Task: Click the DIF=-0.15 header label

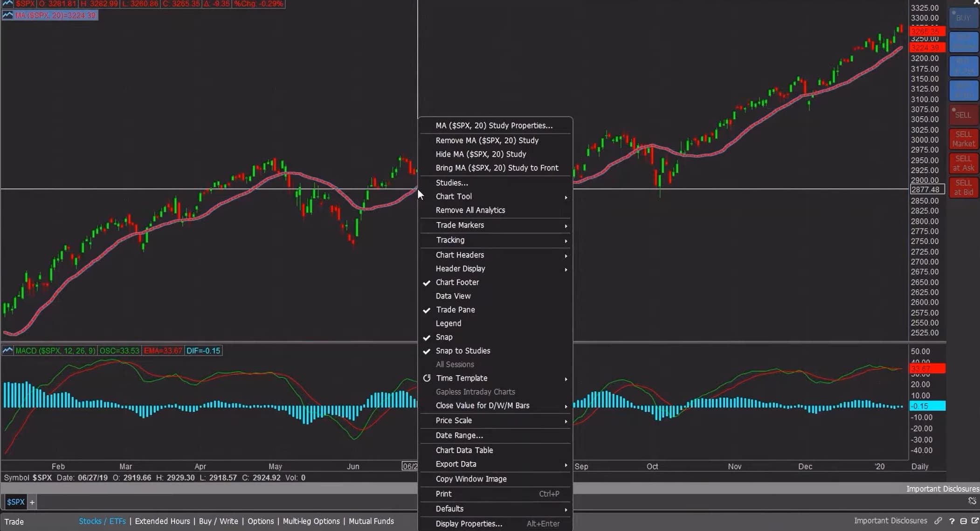Action: pyautogui.click(x=203, y=350)
